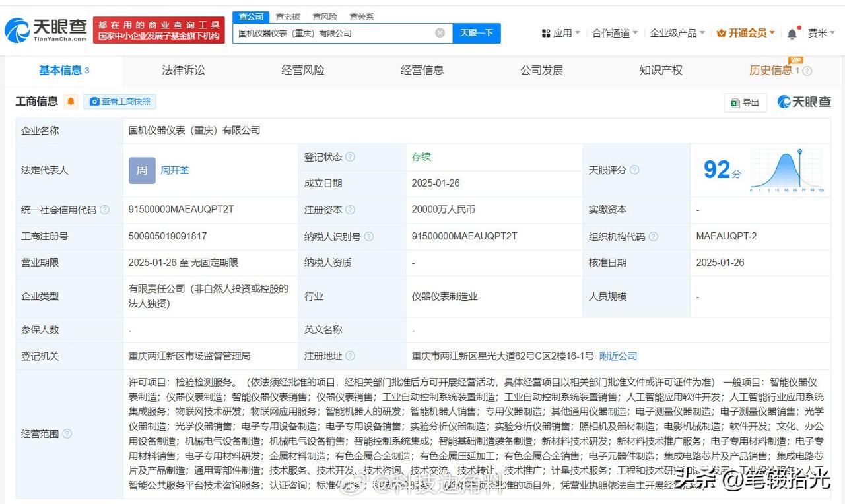Click the help icon next to 纳税人识别号
This screenshot has height=504, width=845.
pyautogui.click(x=368, y=236)
